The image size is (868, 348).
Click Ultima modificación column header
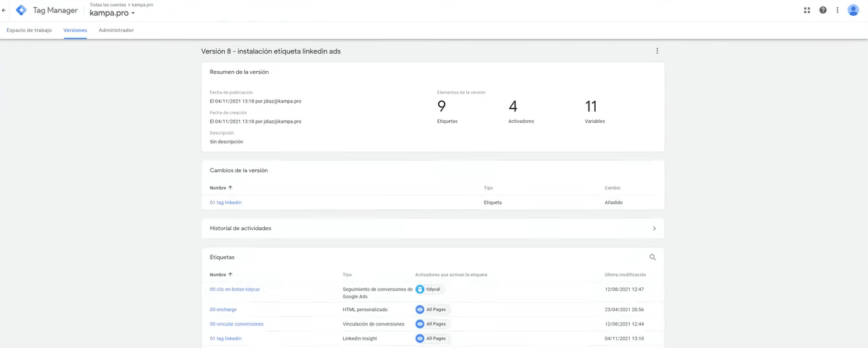coord(625,274)
